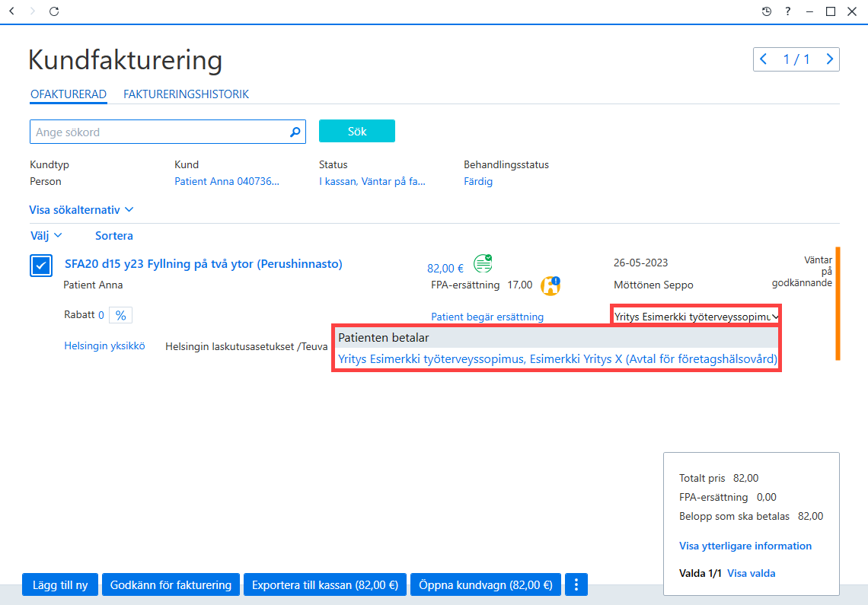This screenshot has width=868, height=605.
Task: Choose Patienten betalar option
Action: 557,338
